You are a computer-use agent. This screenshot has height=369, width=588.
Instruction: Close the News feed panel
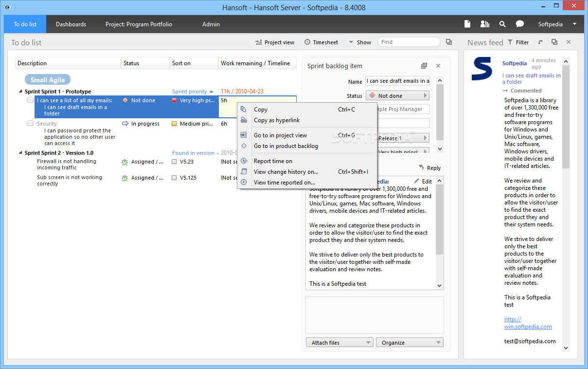pos(569,42)
